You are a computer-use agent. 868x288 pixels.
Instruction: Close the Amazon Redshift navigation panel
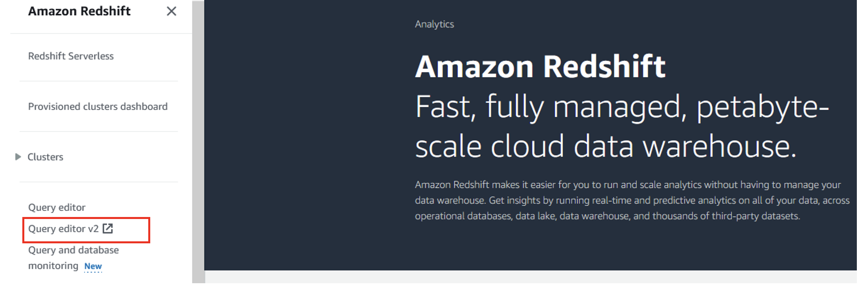coord(171,11)
